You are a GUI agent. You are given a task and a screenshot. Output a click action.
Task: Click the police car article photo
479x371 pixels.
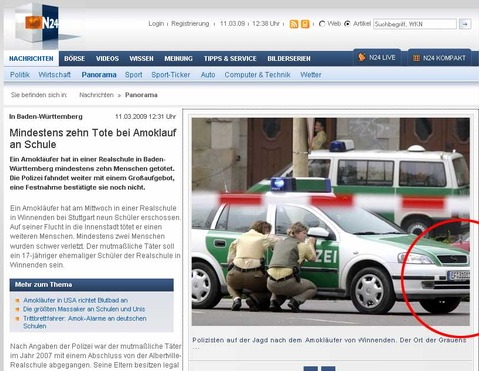tap(330, 222)
